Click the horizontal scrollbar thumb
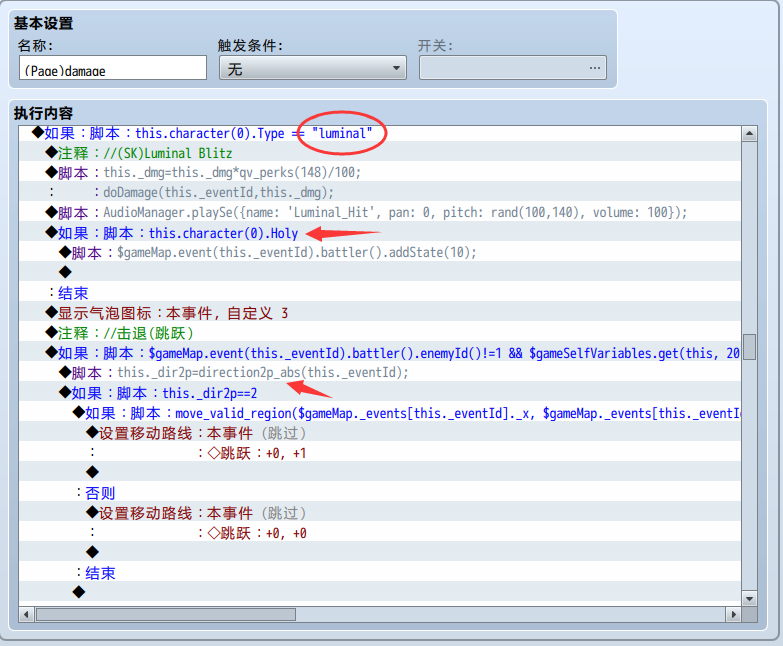This screenshot has height=646, width=783. 166,614
